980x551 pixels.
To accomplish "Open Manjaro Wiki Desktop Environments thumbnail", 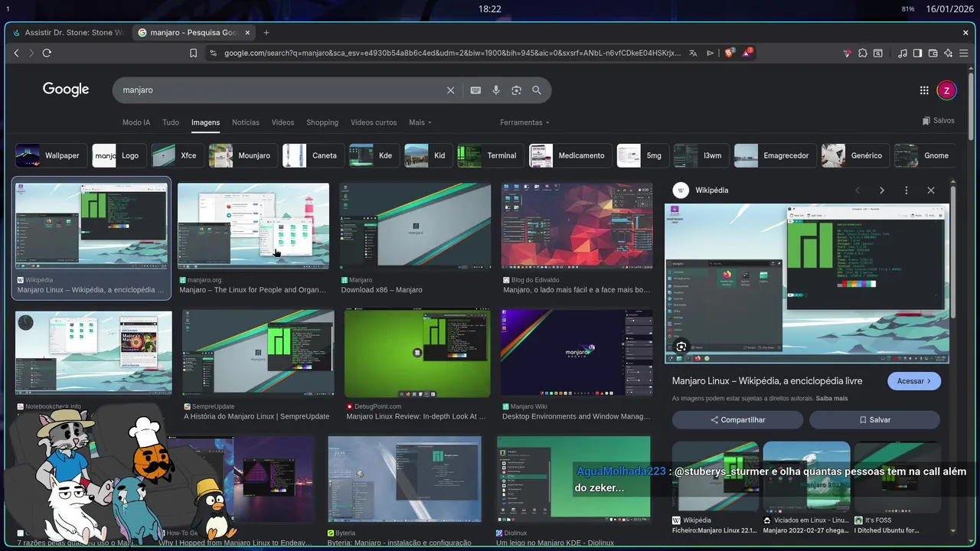I will pyautogui.click(x=577, y=354).
